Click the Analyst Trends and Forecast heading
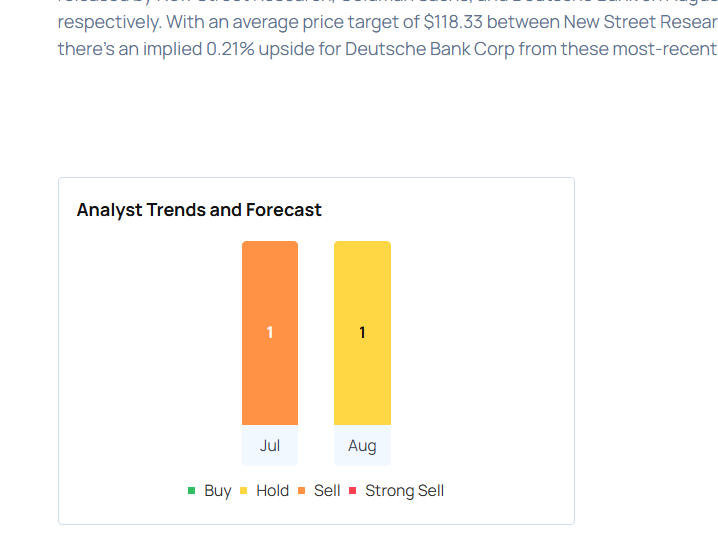 199,210
